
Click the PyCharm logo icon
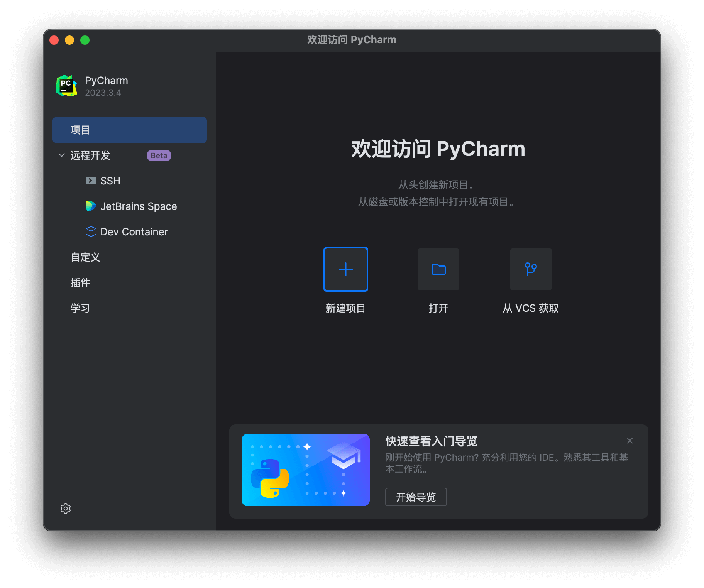click(x=66, y=86)
